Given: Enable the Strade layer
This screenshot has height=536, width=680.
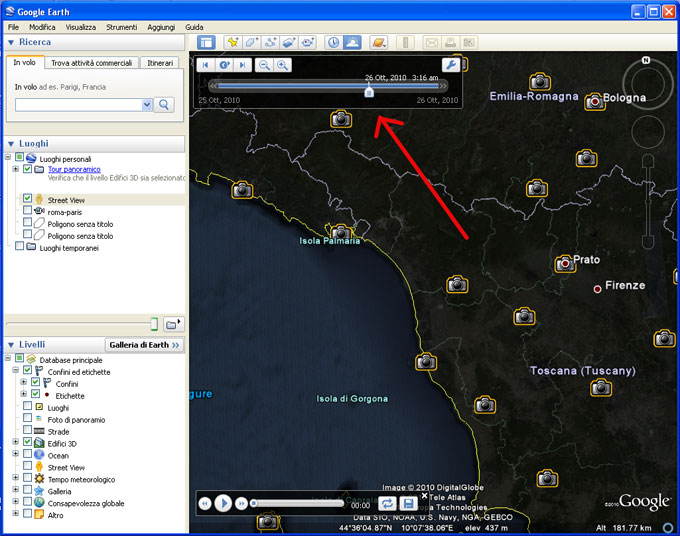Looking at the screenshot, I should [27, 429].
